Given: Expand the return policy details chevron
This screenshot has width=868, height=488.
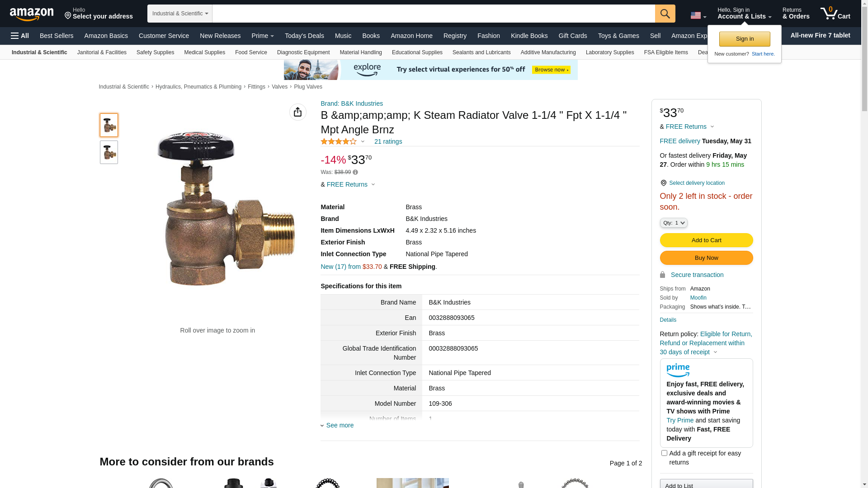Looking at the screenshot, I should click(715, 352).
